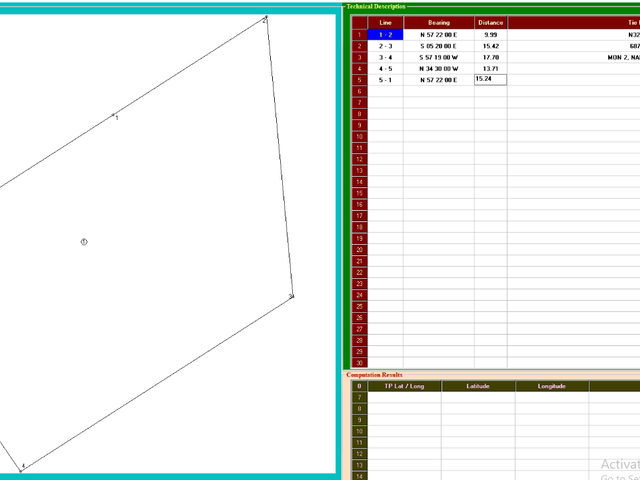Click the Line cell 2 - 3
The height and width of the screenshot is (480, 640).
385,46
